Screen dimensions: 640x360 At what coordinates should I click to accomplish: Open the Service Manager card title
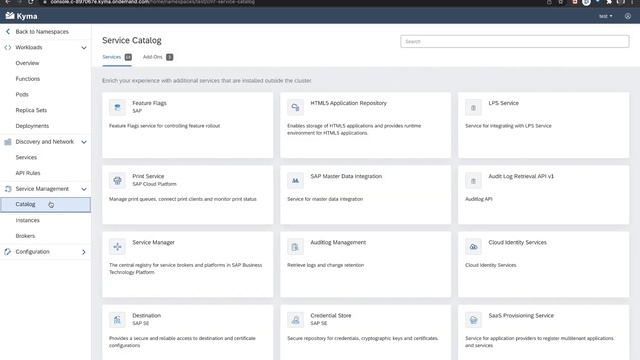153,242
